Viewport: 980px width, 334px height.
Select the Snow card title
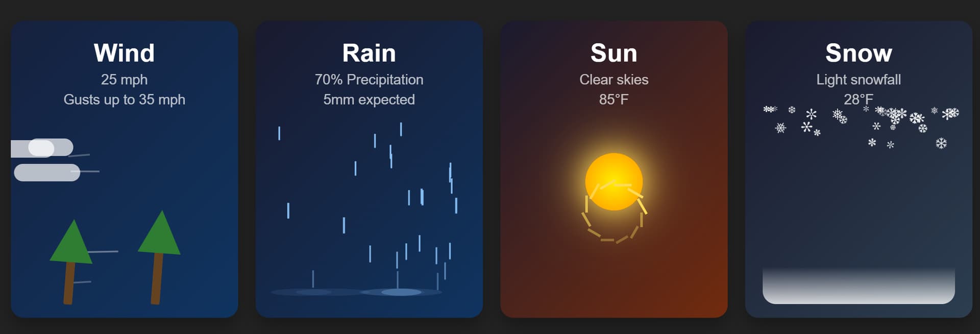pyautogui.click(x=859, y=53)
